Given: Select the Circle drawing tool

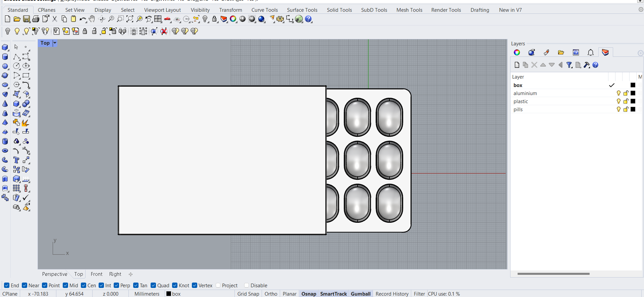Looking at the screenshot, I should coord(16,66).
